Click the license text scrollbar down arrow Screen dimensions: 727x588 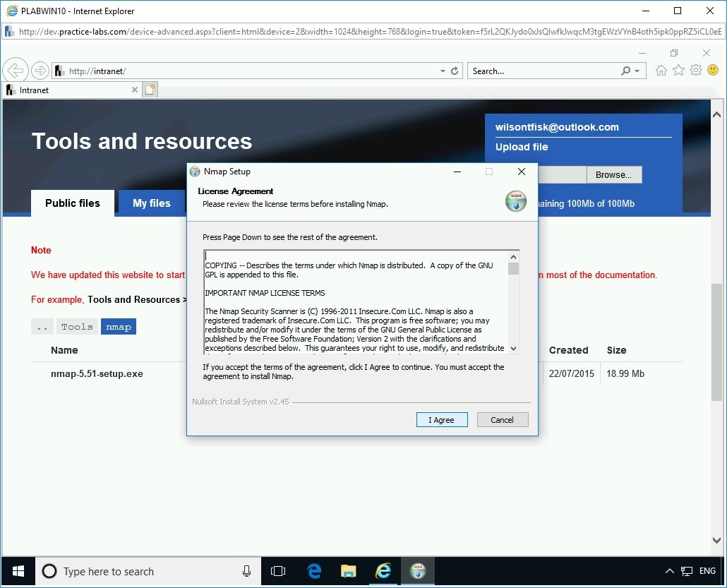pyautogui.click(x=514, y=348)
